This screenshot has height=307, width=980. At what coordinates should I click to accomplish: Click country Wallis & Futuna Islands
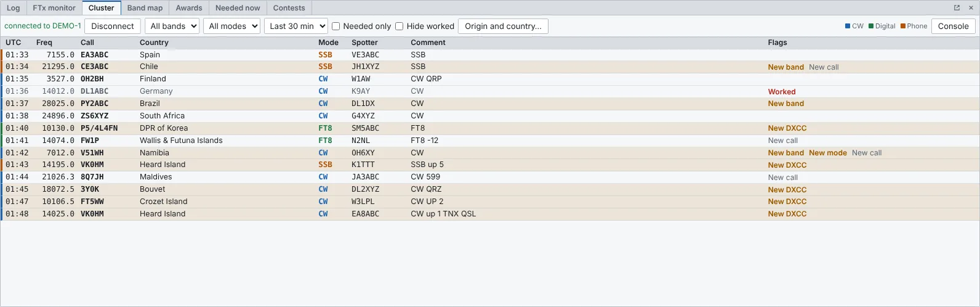tap(181, 141)
